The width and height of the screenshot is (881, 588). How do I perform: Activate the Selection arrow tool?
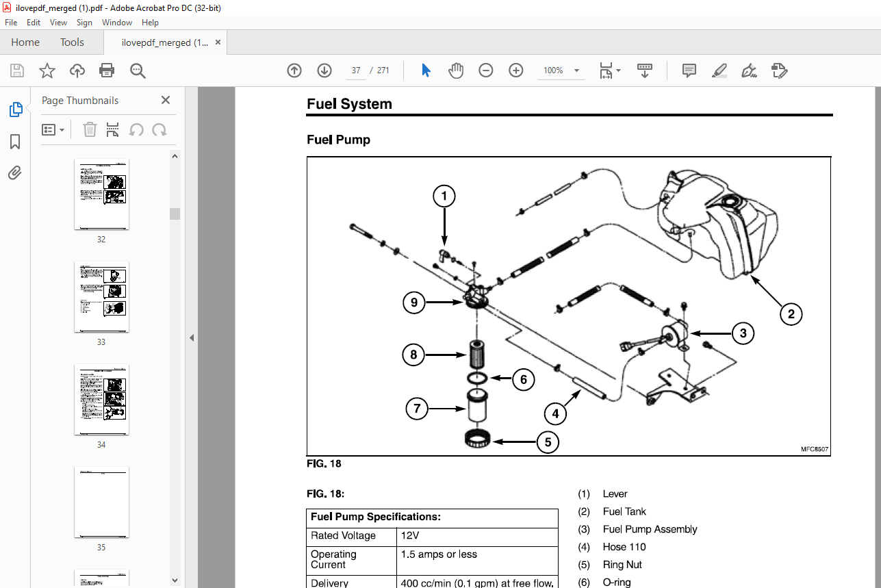click(x=426, y=71)
